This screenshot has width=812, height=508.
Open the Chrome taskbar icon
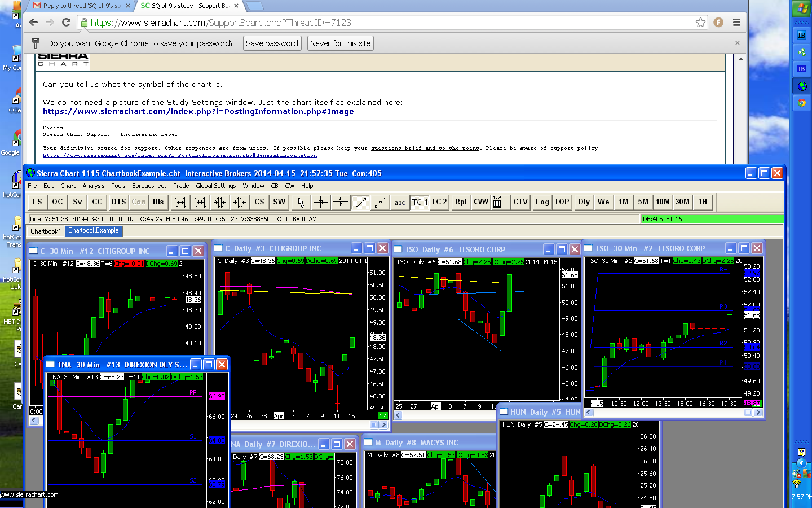click(801, 103)
